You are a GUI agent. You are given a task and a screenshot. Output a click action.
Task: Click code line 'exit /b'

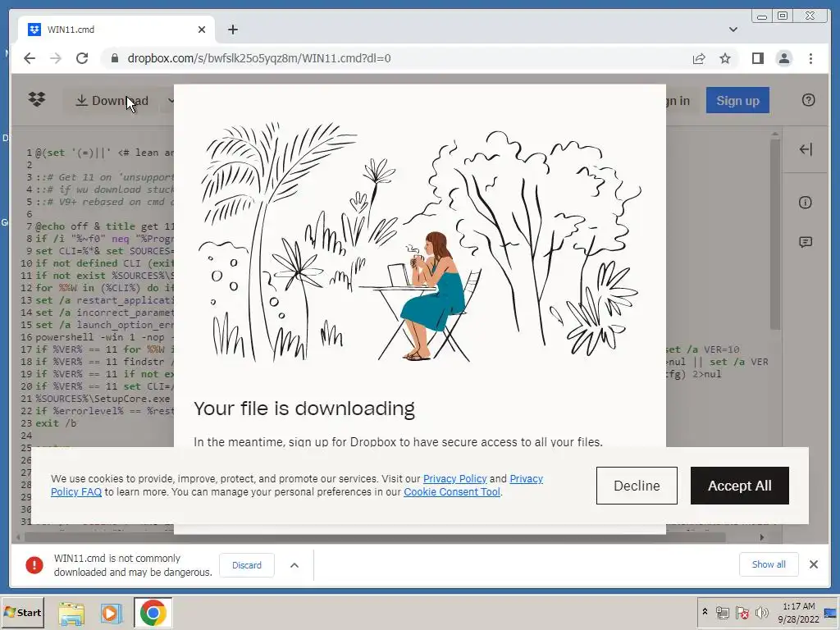tap(56, 423)
